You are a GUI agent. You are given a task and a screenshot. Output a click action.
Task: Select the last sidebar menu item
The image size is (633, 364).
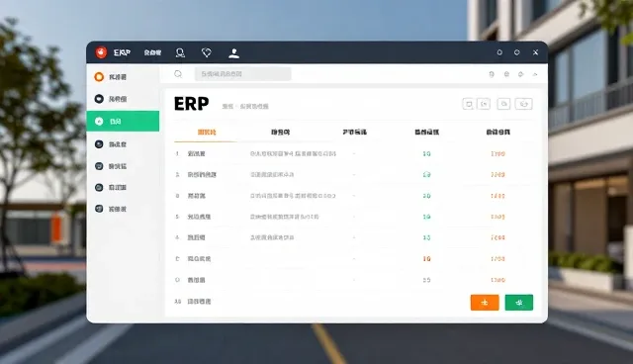(123, 209)
